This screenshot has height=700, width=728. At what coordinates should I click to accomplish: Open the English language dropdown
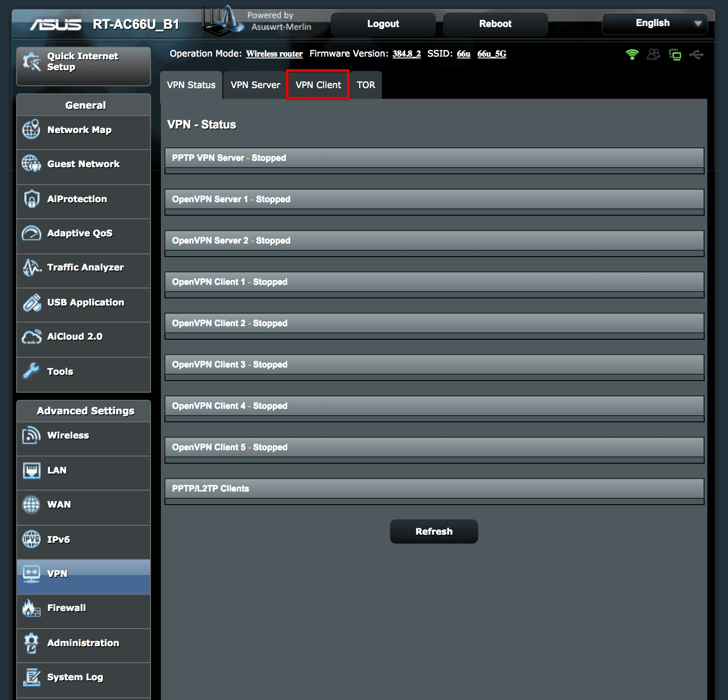654,23
